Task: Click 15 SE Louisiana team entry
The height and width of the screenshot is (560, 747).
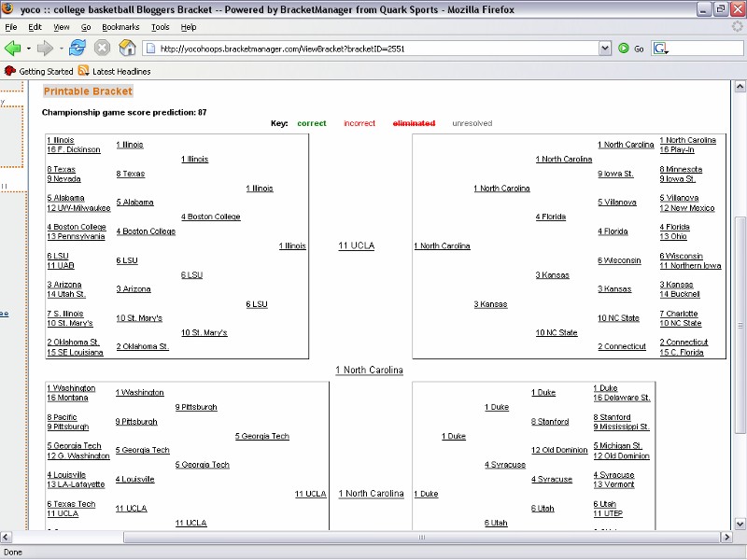Action: pos(75,353)
